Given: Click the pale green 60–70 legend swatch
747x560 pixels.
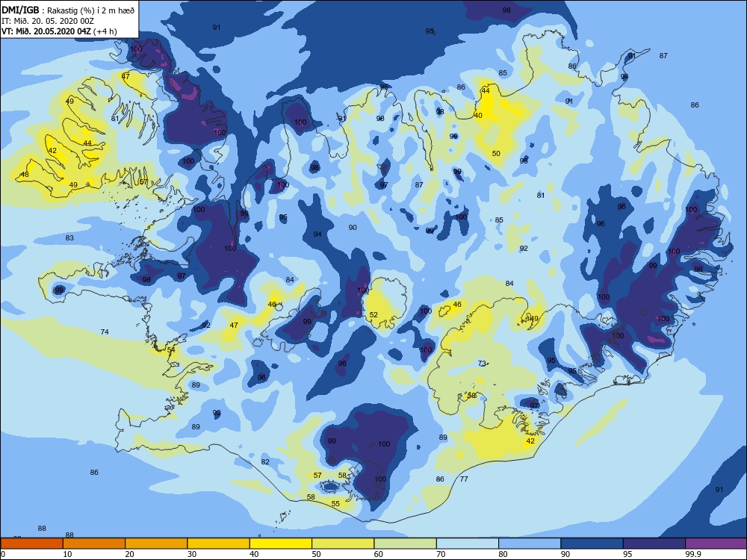Looking at the screenshot, I should [406, 544].
